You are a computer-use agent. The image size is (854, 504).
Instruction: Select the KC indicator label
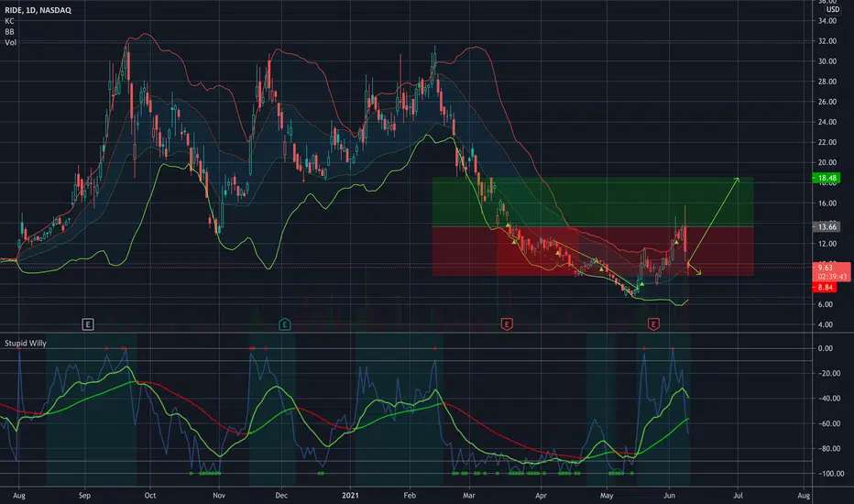[9, 21]
